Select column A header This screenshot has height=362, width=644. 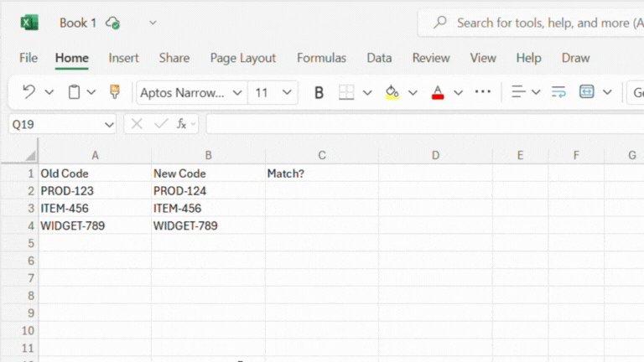click(95, 155)
